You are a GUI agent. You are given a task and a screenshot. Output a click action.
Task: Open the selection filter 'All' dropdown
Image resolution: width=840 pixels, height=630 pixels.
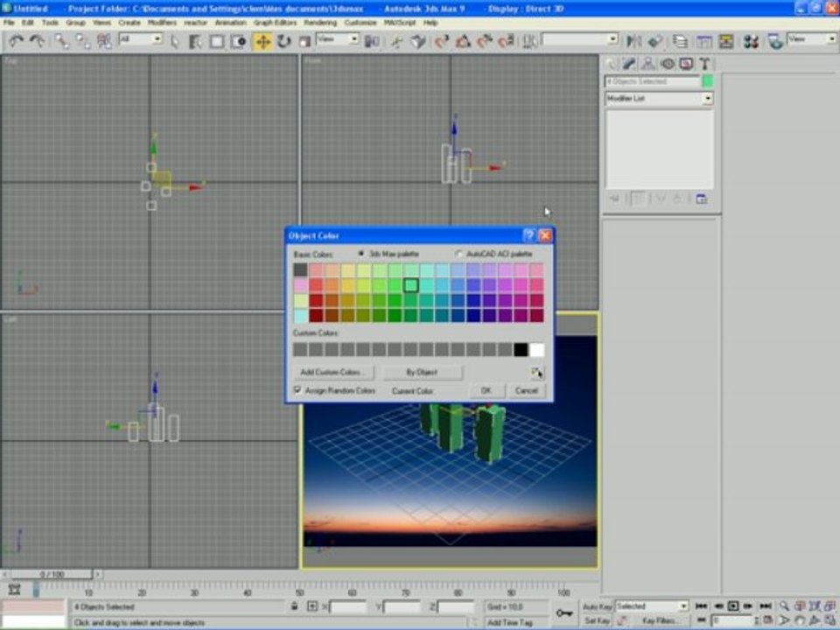157,39
